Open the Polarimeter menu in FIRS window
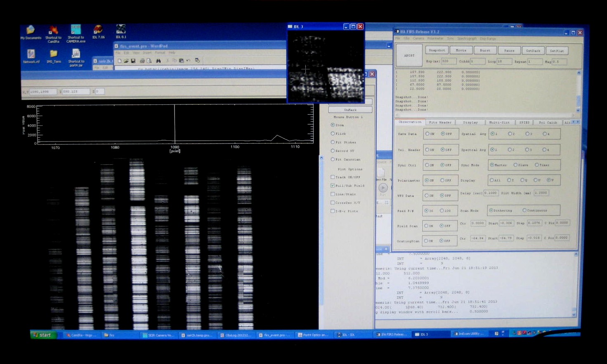 pos(435,38)
